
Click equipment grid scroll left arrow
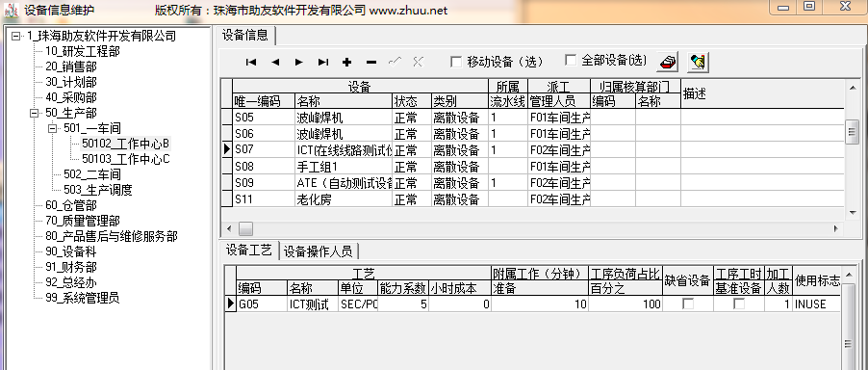coord(229,228)
